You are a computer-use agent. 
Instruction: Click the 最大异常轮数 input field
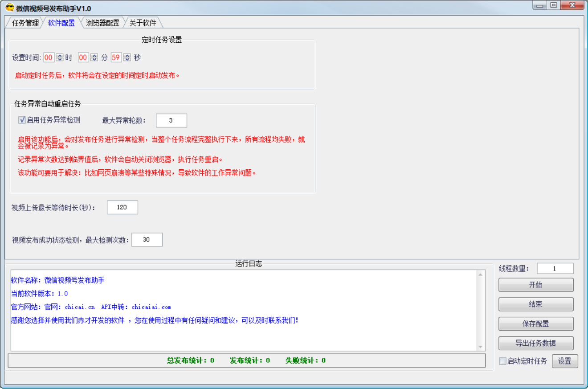pyautogui.click(x=171, y=120)
